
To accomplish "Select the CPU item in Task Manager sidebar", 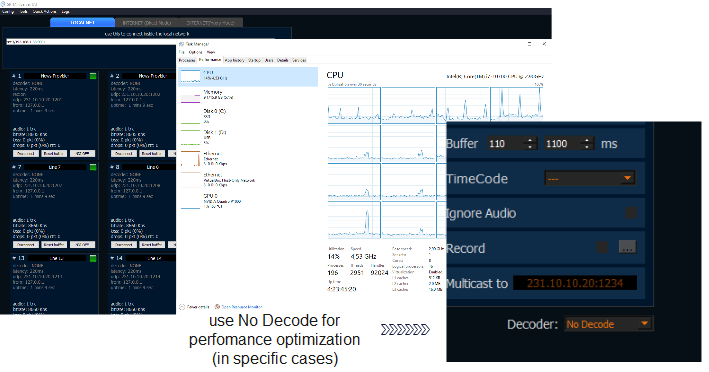I will tap(248, 76).
